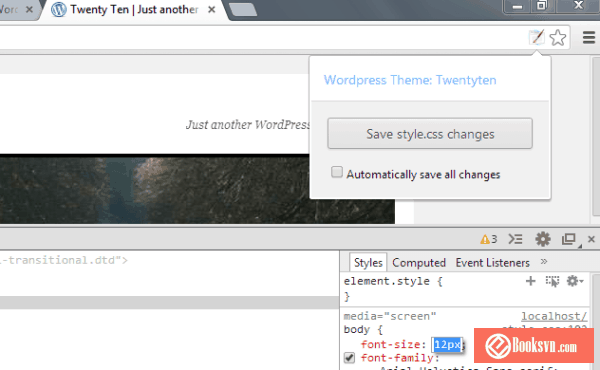Click the WordPress favicon on Twenty Ten tab
Screen dimensions: 600x370
coord(59,9)
